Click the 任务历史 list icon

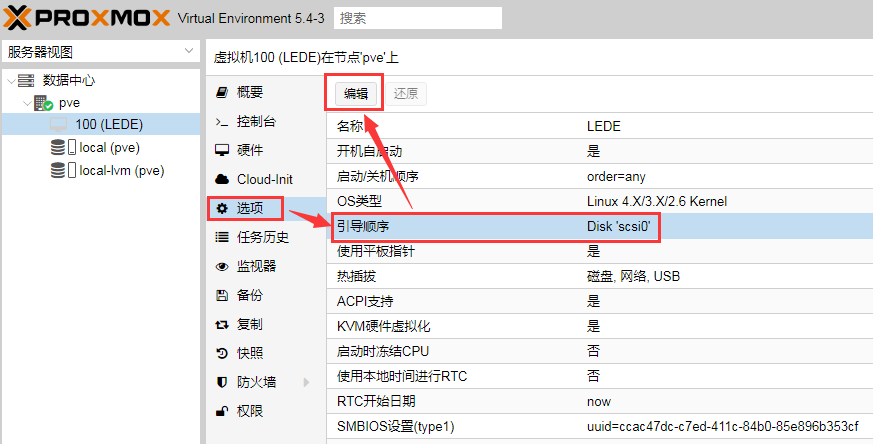[222, 237]
